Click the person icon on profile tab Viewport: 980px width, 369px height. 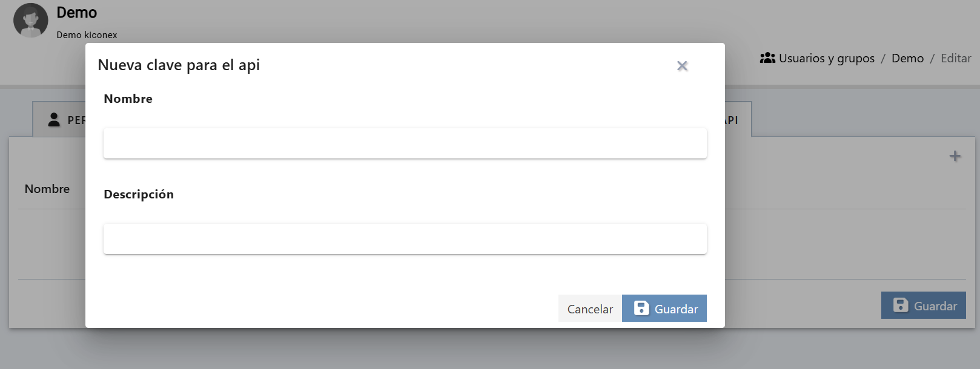(x=54, y=120)
